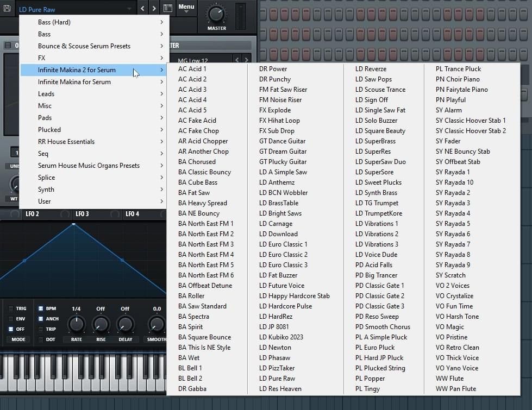Image resolution: width=532 pixels, height=410 pixels.
Task: Open the Menu button
Action: (x=186, y=8)
